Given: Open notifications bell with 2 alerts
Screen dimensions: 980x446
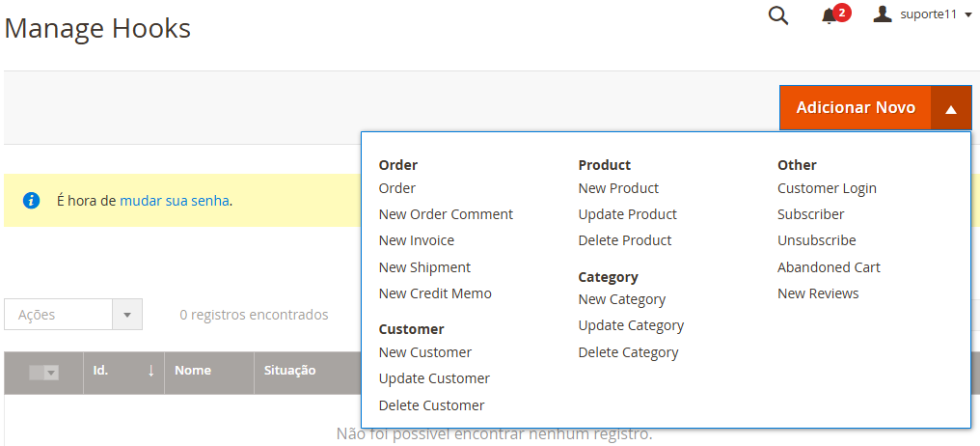Looking at the screenshot, I should [830, 15].
